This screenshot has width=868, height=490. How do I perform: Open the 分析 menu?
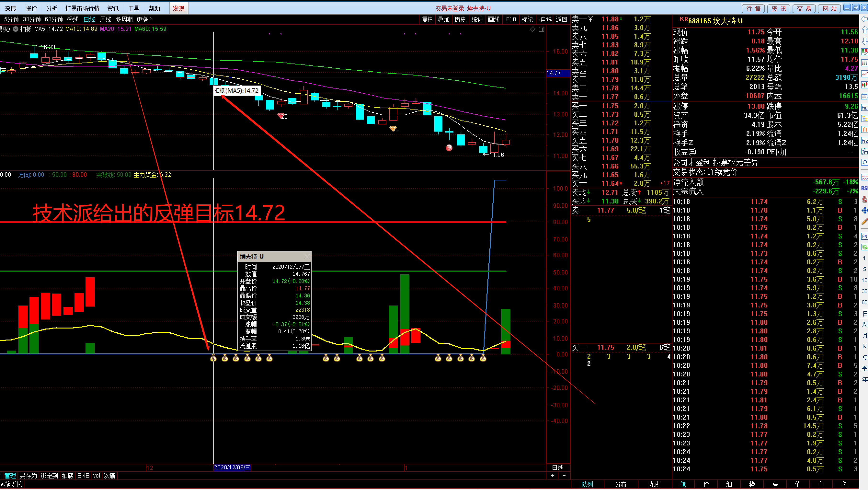coord(51,8)
